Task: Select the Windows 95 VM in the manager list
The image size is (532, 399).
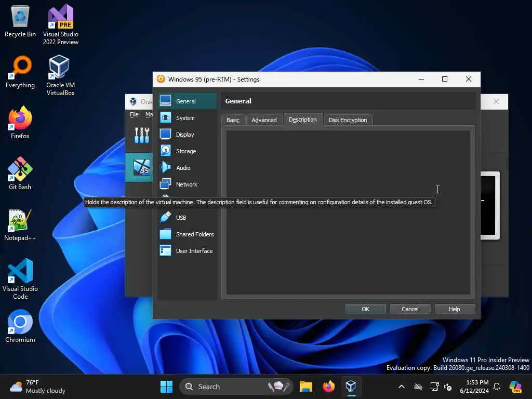Action: click(139, 167)
